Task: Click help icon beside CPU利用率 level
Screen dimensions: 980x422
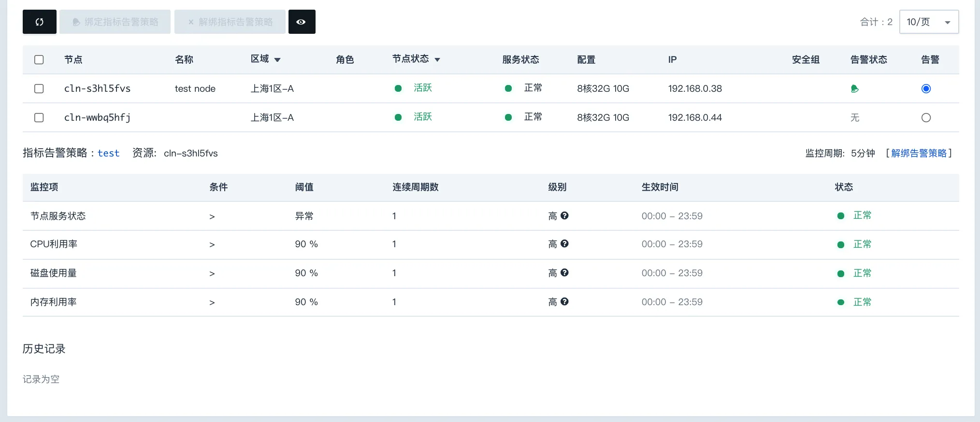Action: pos(564,244)
